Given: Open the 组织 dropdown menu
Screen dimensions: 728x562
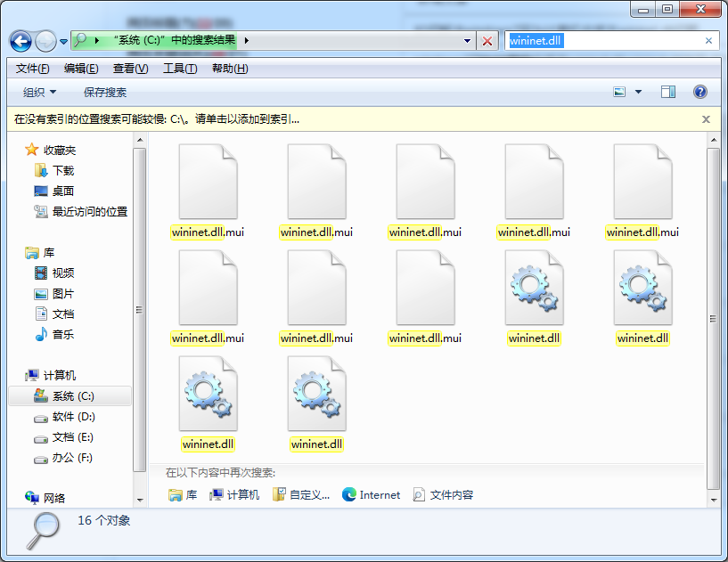Looking at the screenshot, I should click(39, 92).
